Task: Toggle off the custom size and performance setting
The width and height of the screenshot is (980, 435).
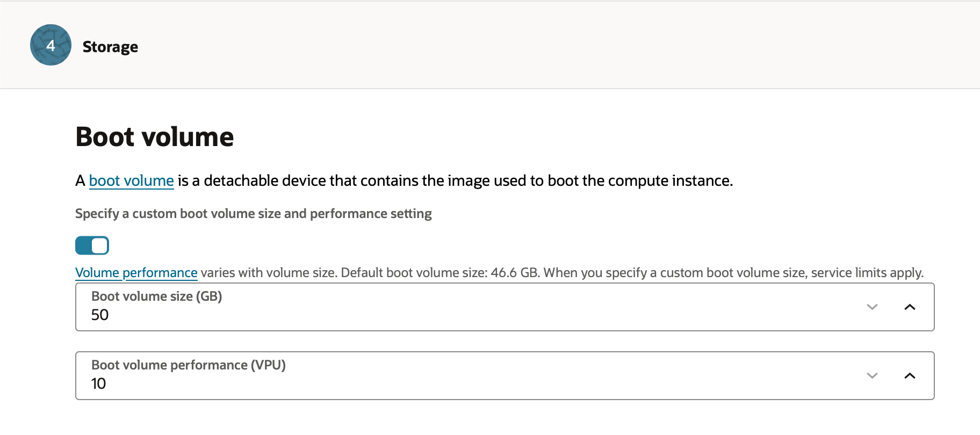Action: coord(92,245)
